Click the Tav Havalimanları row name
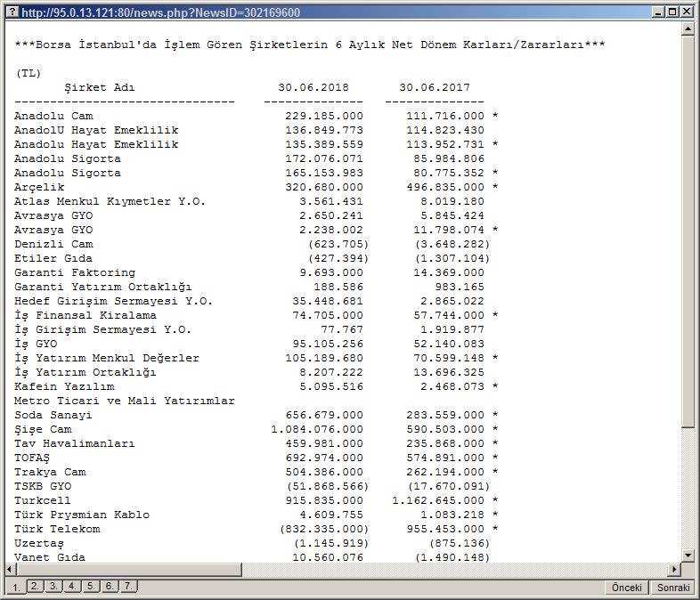 (x=75, y=444)
